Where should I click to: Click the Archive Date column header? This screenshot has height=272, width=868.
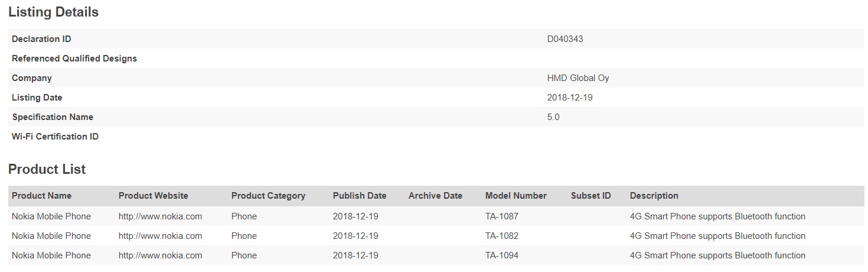[435, 196]
